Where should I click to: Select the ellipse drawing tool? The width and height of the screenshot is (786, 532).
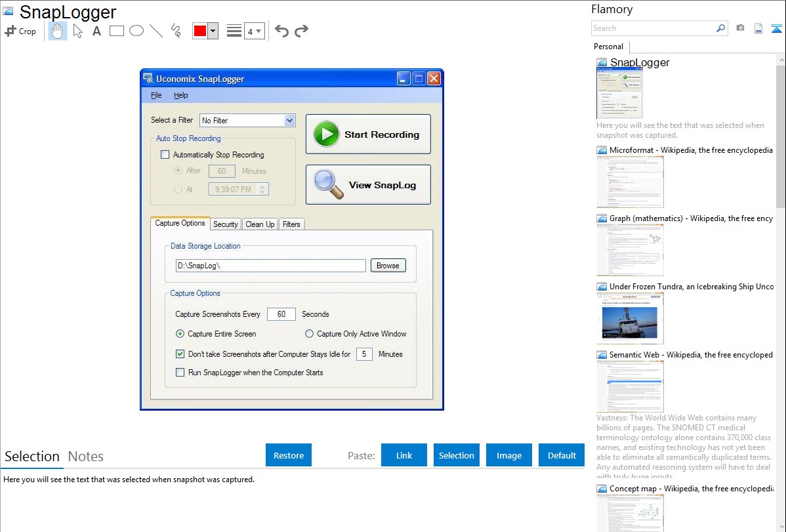tap(136, 31)
